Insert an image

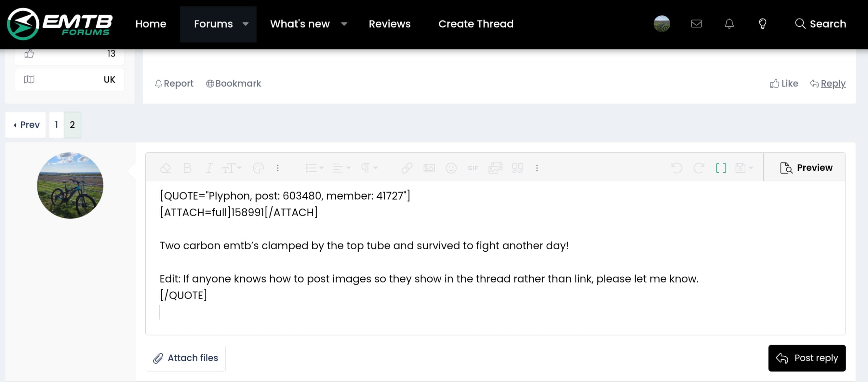(429, 168)
